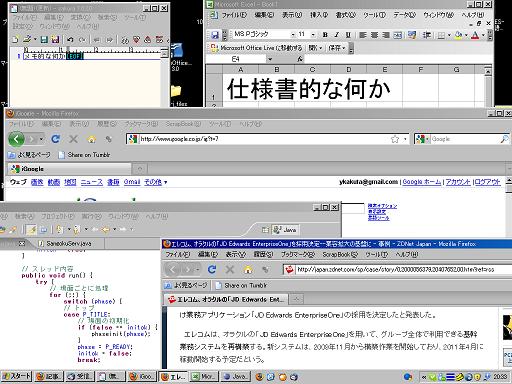
Task: Apply the Excel fill color bucket
Action: (x=458, y=35)
